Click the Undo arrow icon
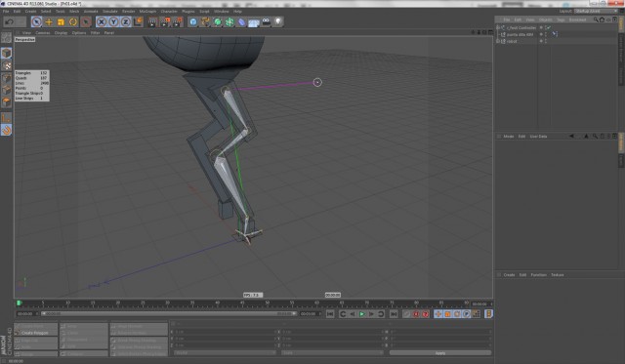This screenshot has width=625, height=364. pos(9,21)
